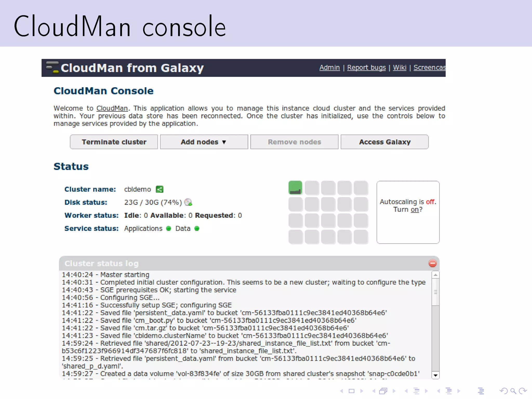This screenshot has width=532, height=399.
Task: Click the log scrollbar thumb
Action: (436, 292)
